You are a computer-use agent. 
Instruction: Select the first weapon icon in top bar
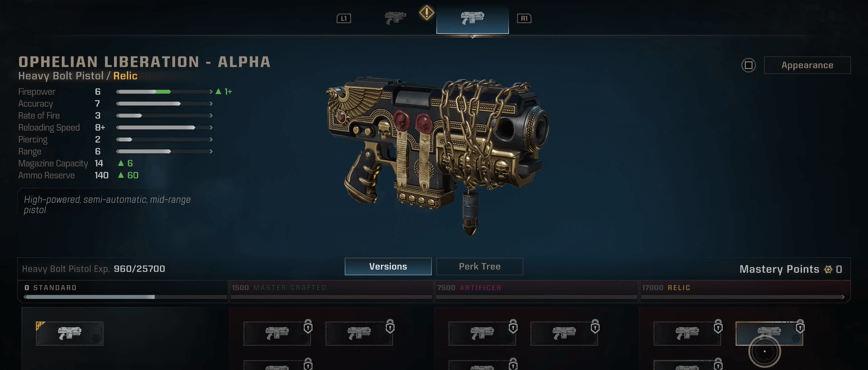[x=396, y=18]
